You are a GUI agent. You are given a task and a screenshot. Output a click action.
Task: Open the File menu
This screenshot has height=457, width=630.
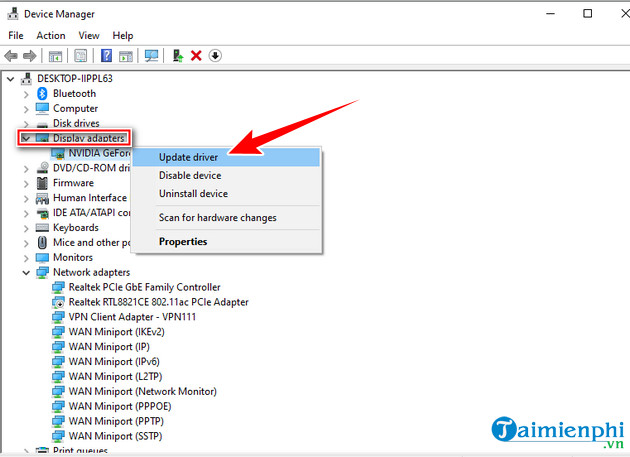[16, 36]
